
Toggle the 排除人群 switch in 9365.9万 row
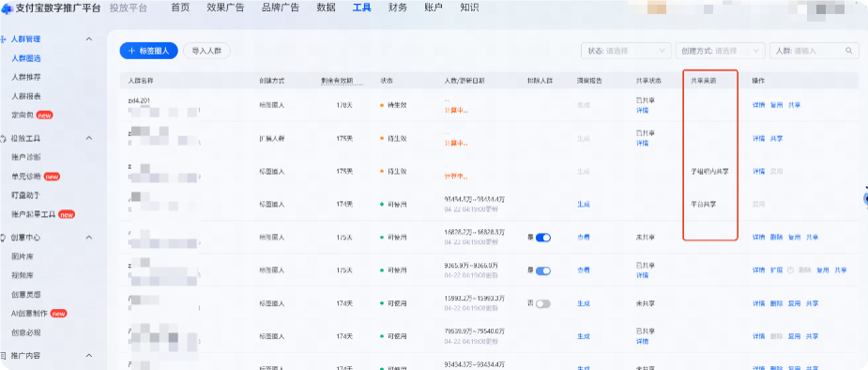pos(543,270)
